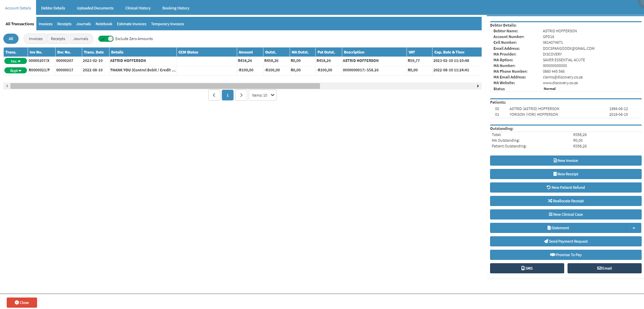Click the red Close button
The width and height of the screenshot is (644, 309).
22,303
